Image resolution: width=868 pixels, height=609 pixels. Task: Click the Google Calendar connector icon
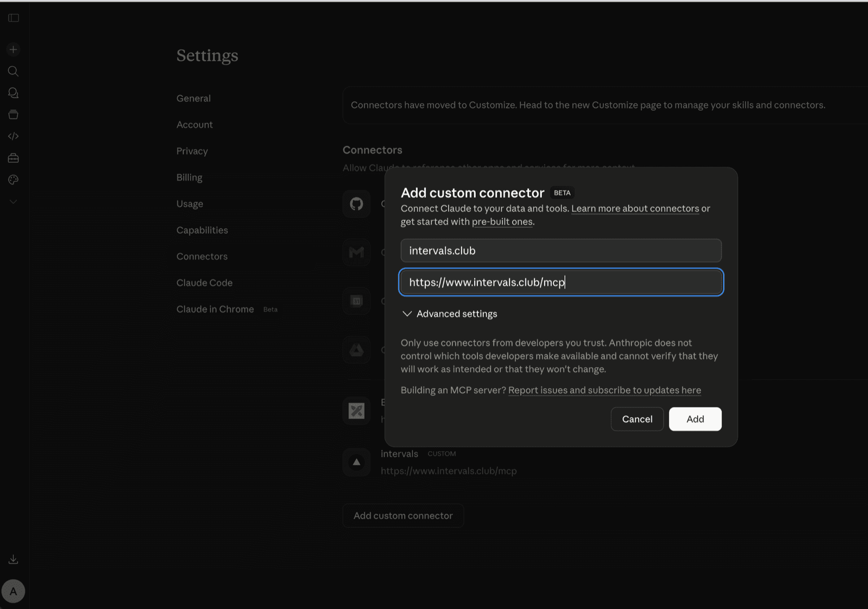point(356,301)
